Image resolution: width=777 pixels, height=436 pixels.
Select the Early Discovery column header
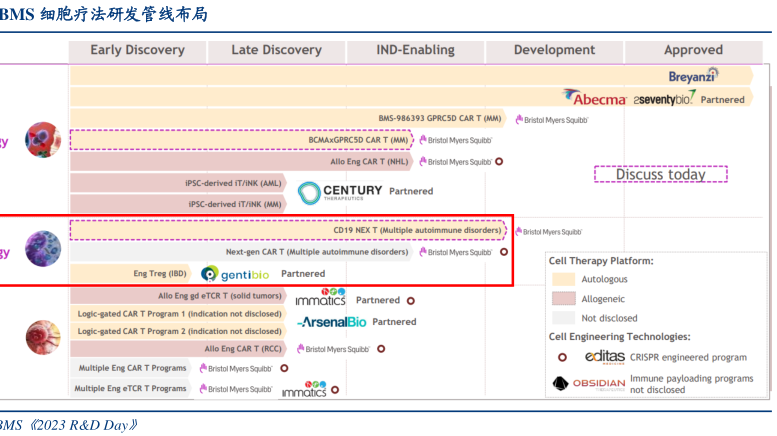pyautogui.click(x=137, y=50)
